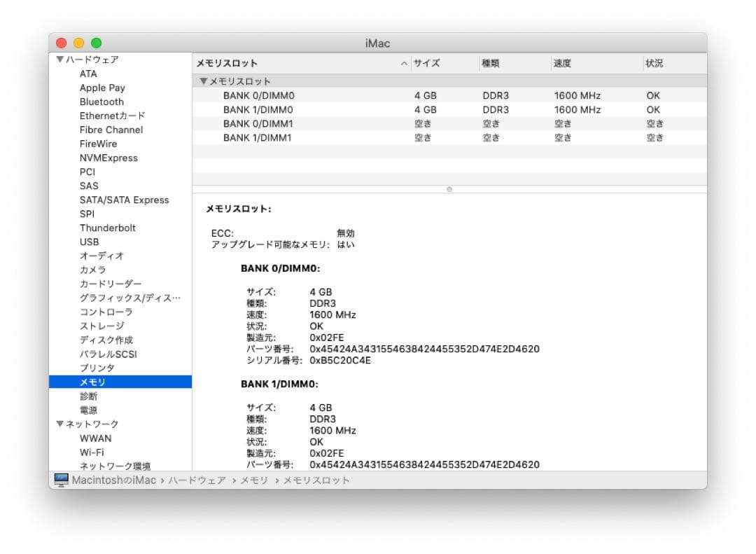Click DDR3 in BANK 1/DIMM0 row
The width and height of the screenshot is (756, 554).
click(x=496, y=109)
